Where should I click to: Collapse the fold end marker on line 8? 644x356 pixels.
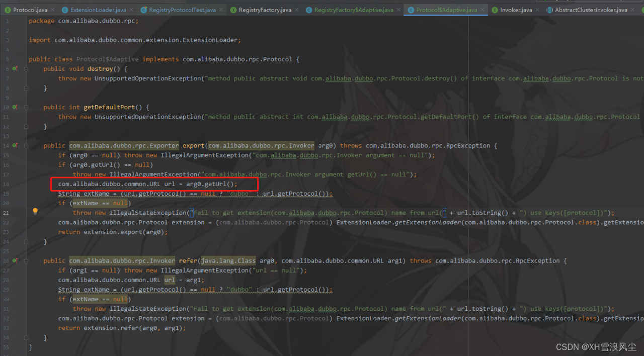26,87
